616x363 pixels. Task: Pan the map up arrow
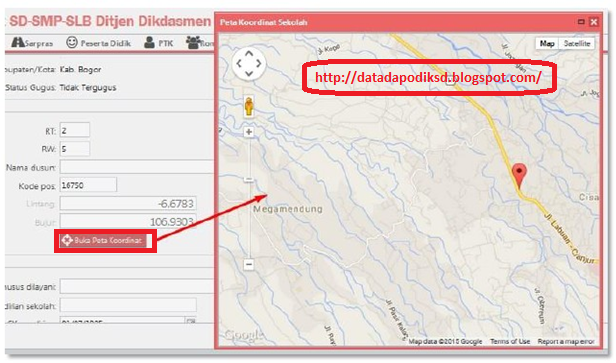point(249,53)
